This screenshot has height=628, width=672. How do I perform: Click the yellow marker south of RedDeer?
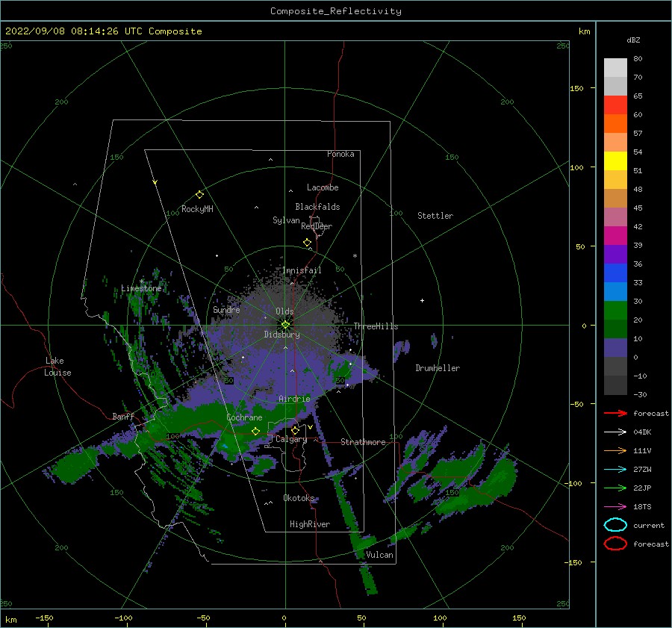[x=308, y=243]
